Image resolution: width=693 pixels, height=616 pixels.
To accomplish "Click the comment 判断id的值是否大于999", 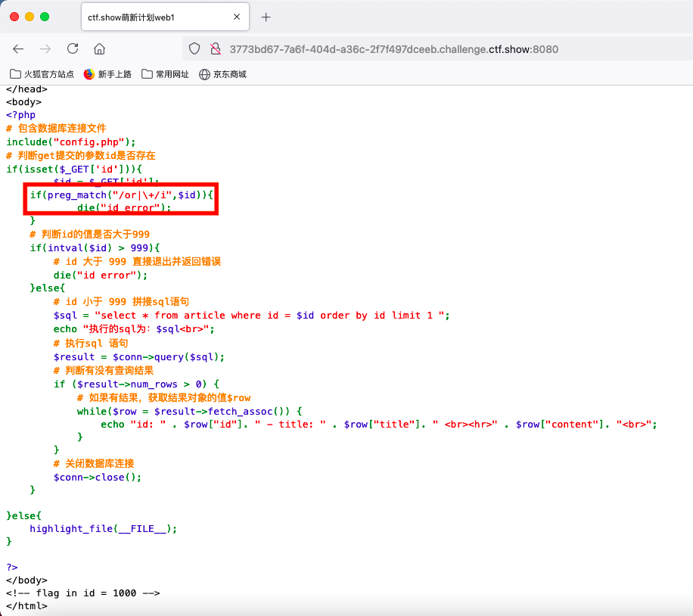I will coord(90,234).
